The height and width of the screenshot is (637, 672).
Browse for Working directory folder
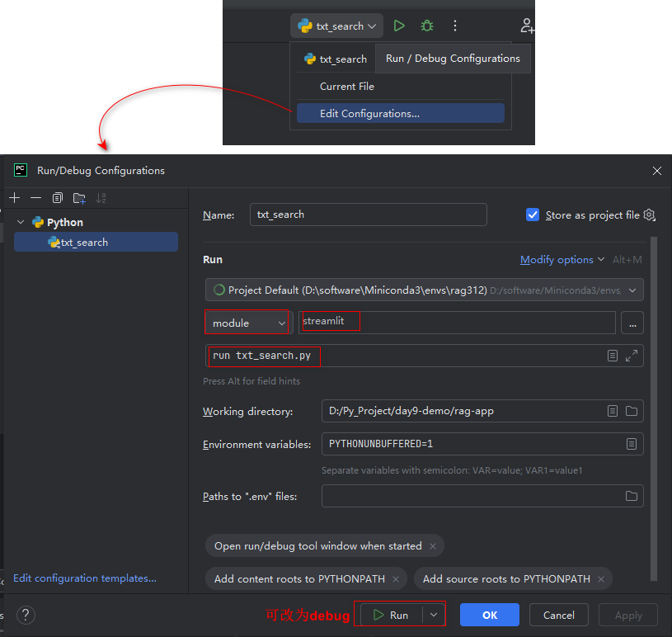click(632, 411)
